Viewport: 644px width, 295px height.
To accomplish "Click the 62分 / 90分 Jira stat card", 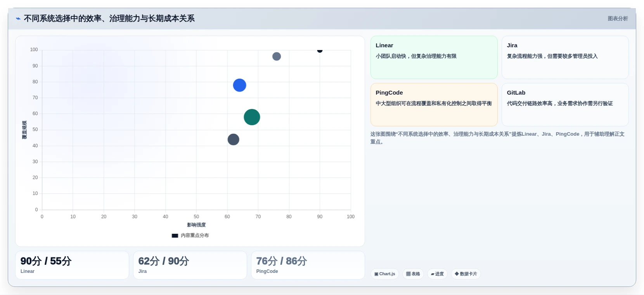I will coord(190,265).
